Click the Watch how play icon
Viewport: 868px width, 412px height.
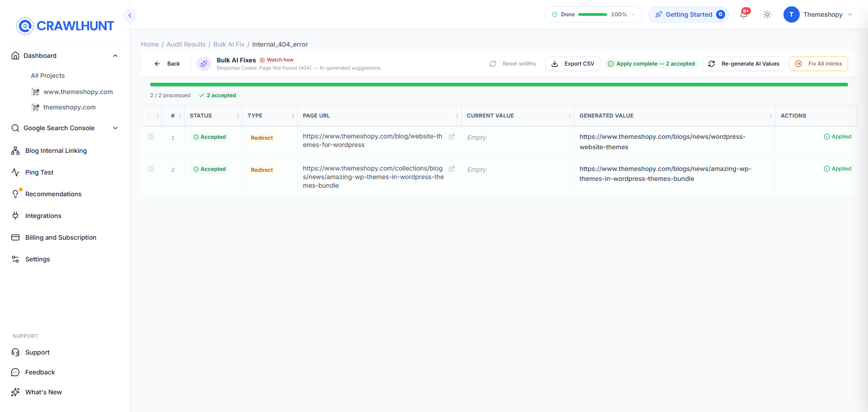pos(262,60)
